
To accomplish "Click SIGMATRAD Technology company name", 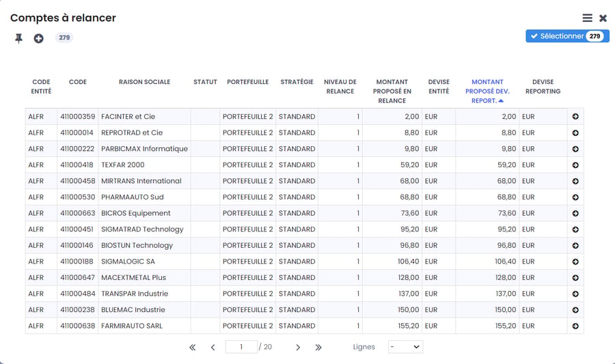I will (142, 229).
